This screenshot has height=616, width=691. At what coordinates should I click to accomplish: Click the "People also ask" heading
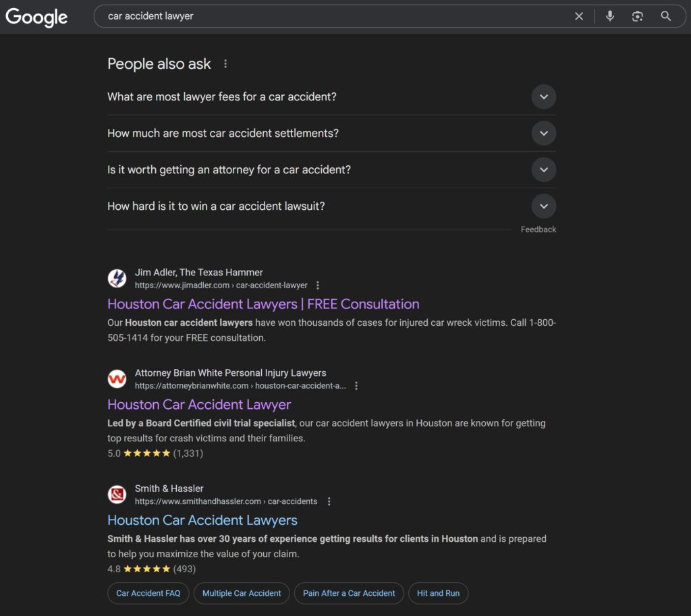(x=159, y=64)
